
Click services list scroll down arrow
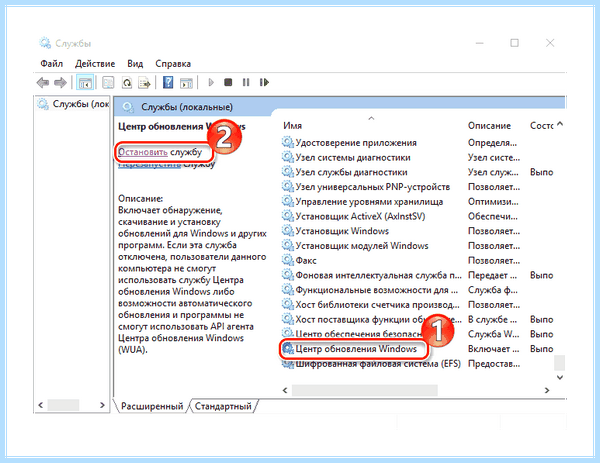click(560, 377)
